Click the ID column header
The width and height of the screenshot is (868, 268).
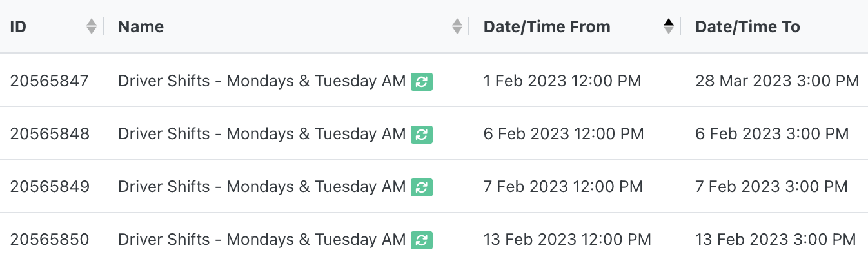point(18,26)
